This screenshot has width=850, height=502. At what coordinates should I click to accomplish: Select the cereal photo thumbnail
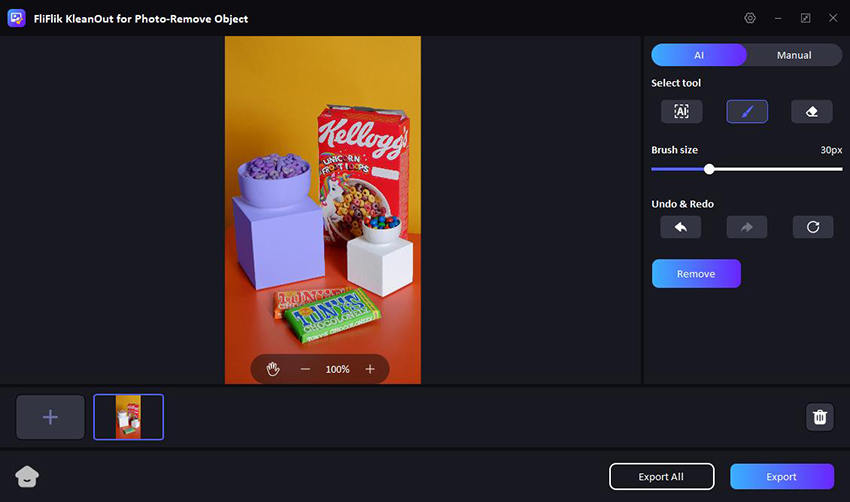(128, 417)
